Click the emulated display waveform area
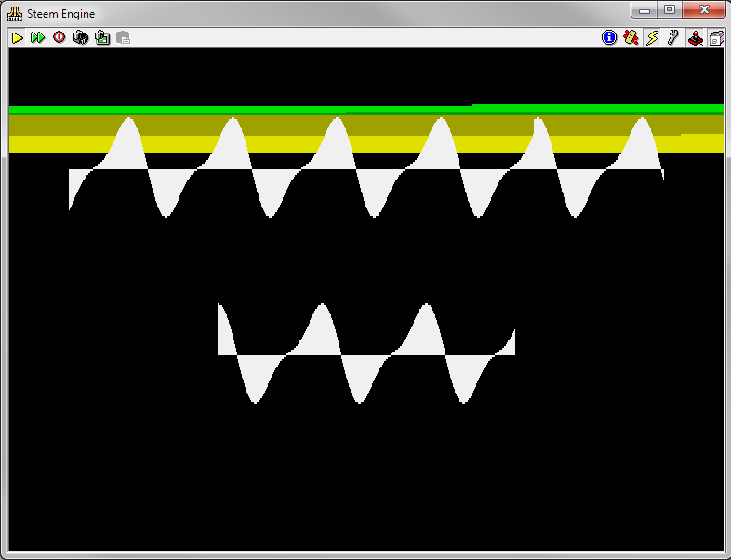This screenshot has height=560, width=731. coord(366,300)
